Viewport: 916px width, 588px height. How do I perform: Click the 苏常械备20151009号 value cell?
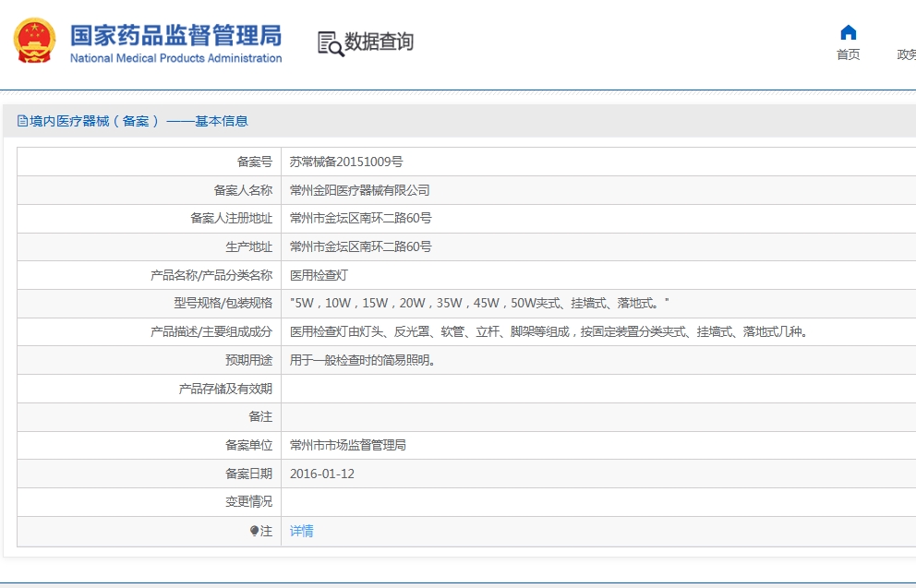coord(598,162)
